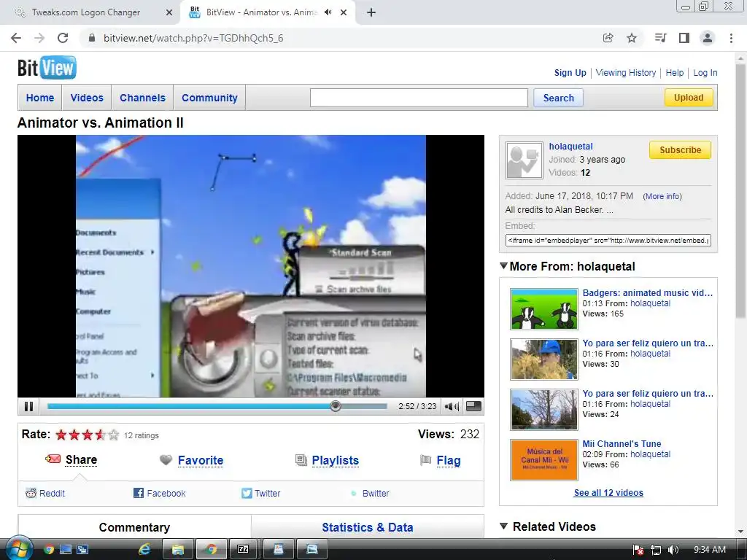Bookmark this page with the star

pyautogui.click(x=632, y=38)
